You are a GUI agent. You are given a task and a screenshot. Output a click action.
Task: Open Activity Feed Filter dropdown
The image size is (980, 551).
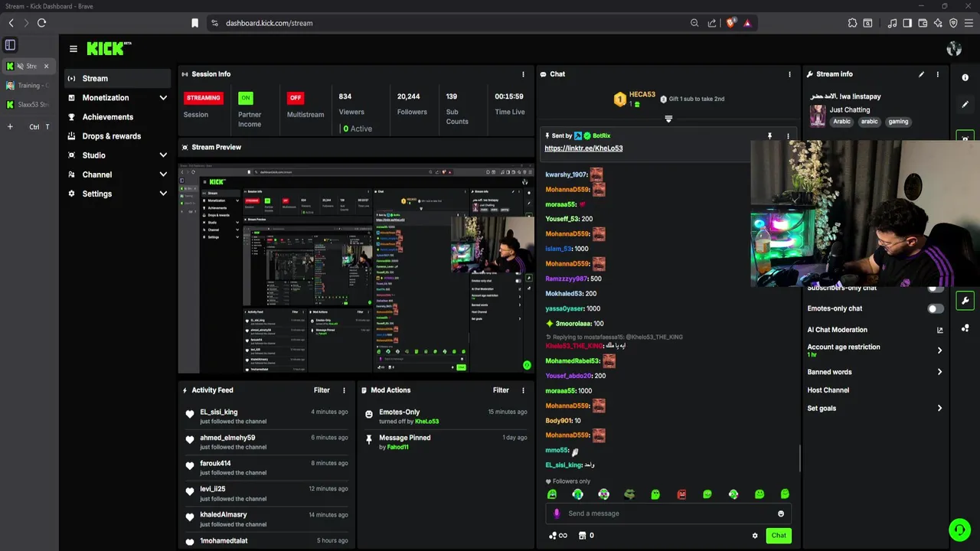(x=322, y=390)
